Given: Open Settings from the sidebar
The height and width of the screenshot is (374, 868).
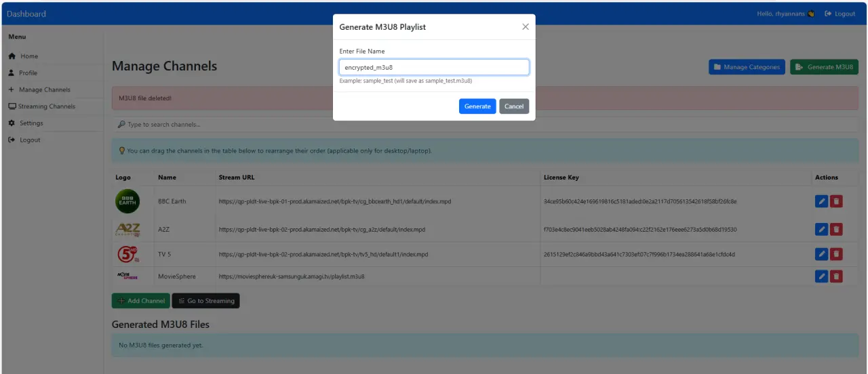Looking at the screenshot, I should (31, 123).
